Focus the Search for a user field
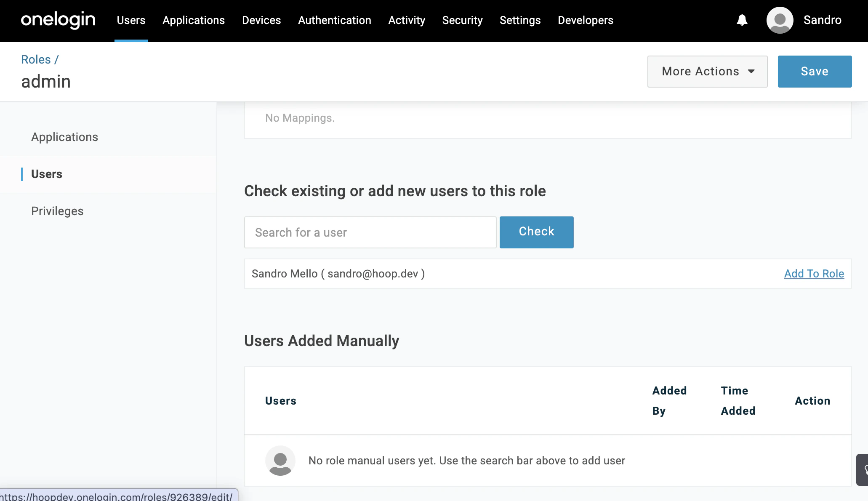The width and height of the screenshot is (868, 501). click(x=370, y=232)
